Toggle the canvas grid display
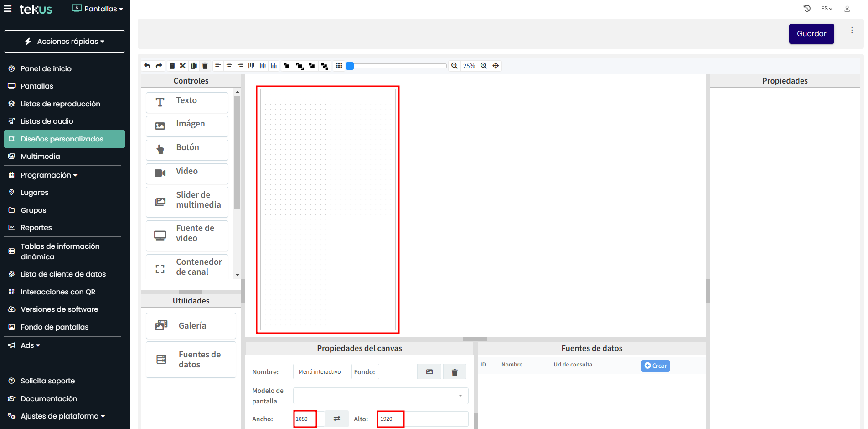 [x=339, y=66]
